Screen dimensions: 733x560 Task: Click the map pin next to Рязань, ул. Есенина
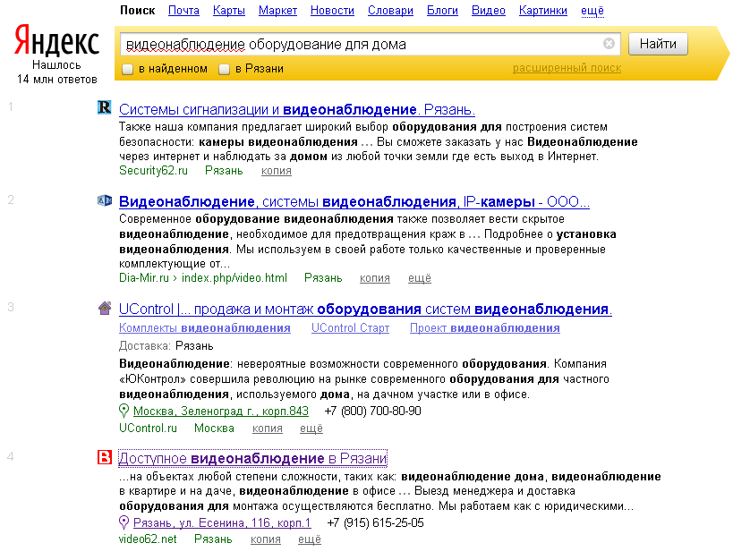[x=124, y=522]
